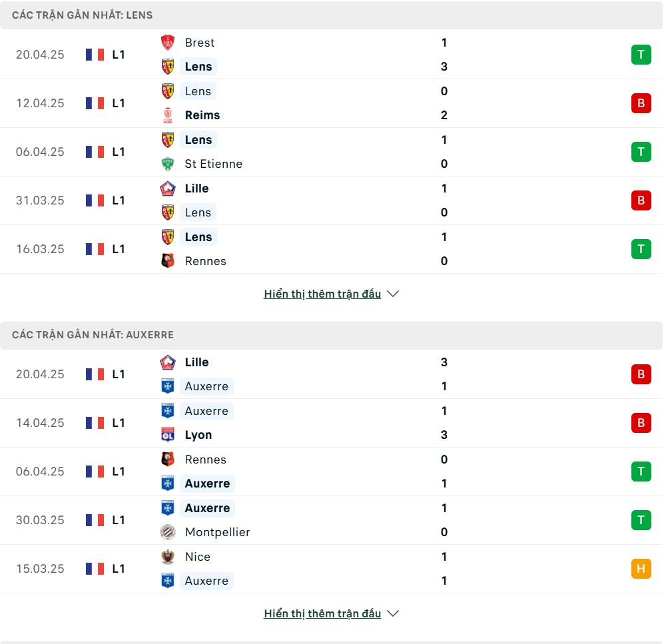Screen dimensions: 664x644
Task: Click orange H badge for Nice vs Auxerre
Action: (x=641, y=569)
